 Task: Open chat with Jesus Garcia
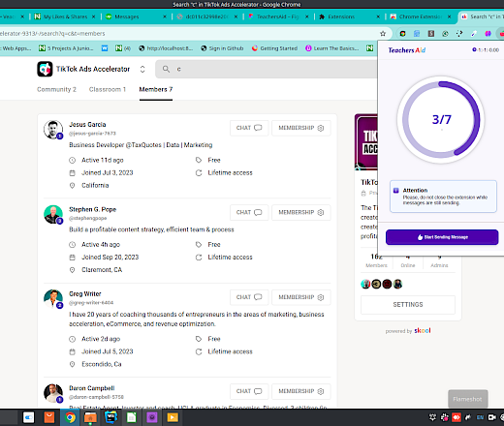point(249,128)
